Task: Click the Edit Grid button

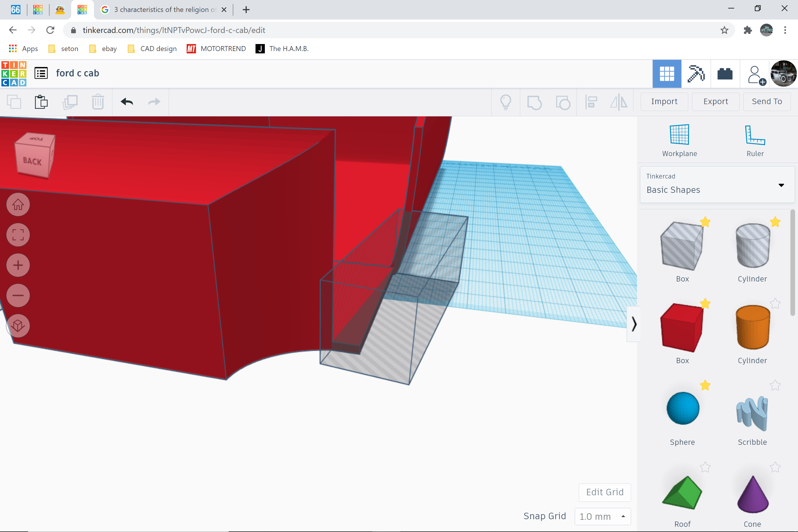Action: 605,492
